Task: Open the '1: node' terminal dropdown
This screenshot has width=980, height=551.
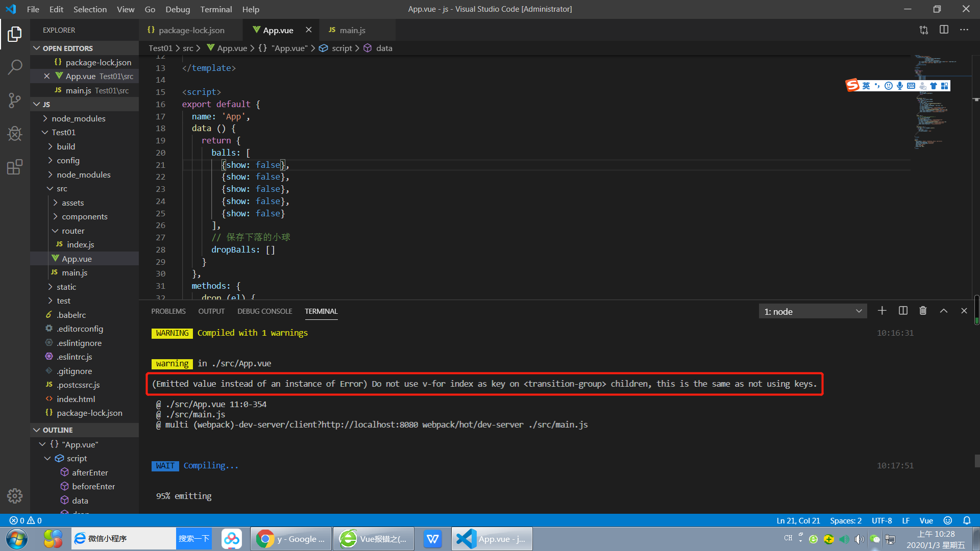Action: point(813,311)
